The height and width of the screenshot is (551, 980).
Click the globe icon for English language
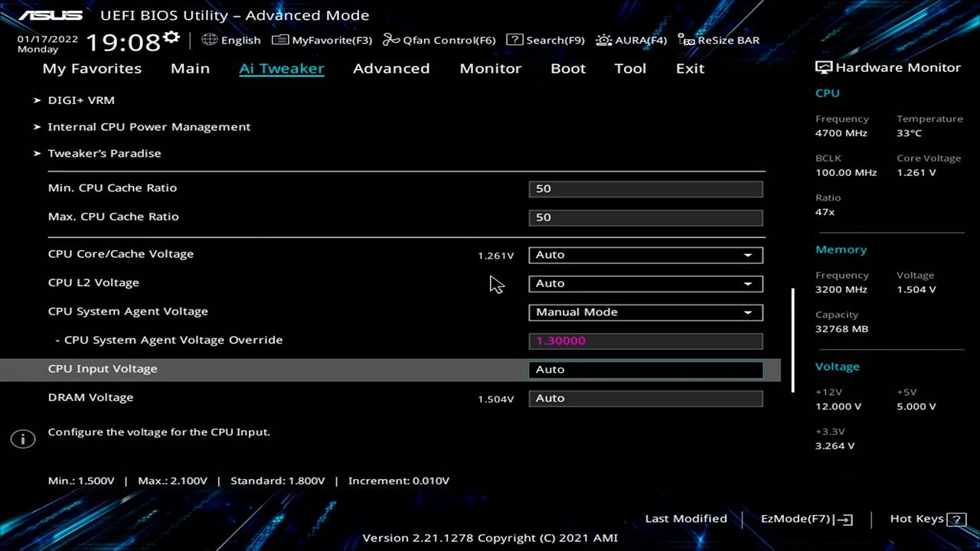pyautogui.click(x=209, y=40)
